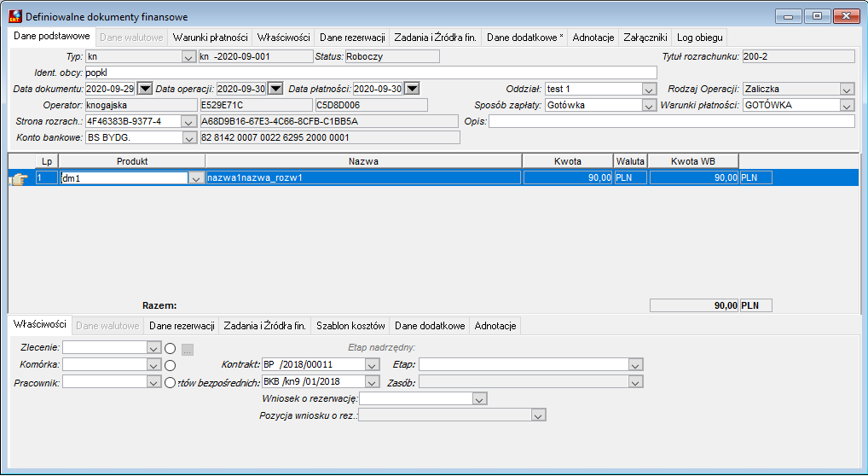Open the Szablon kosztów tab
868x476 pixels.
pos(350,326)
